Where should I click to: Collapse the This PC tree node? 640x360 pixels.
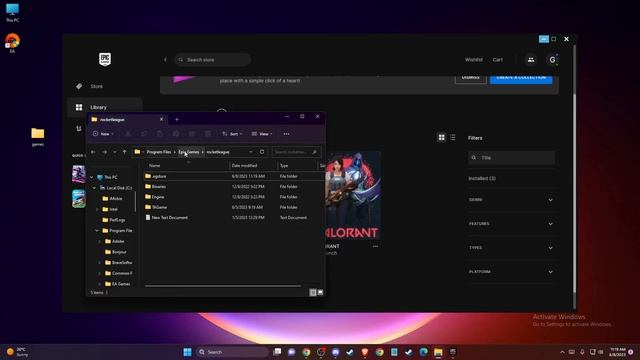pyautogui.click(x=92, y=177)
